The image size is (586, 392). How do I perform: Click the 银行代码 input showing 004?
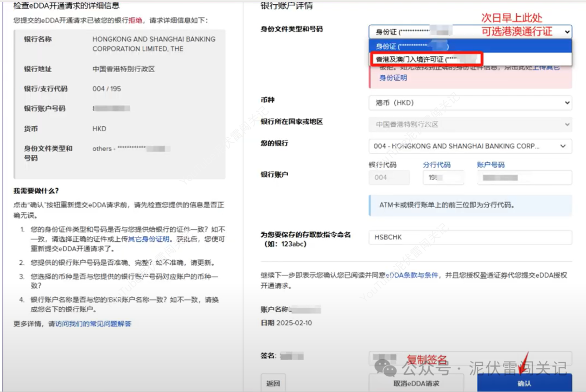(389, 177)
